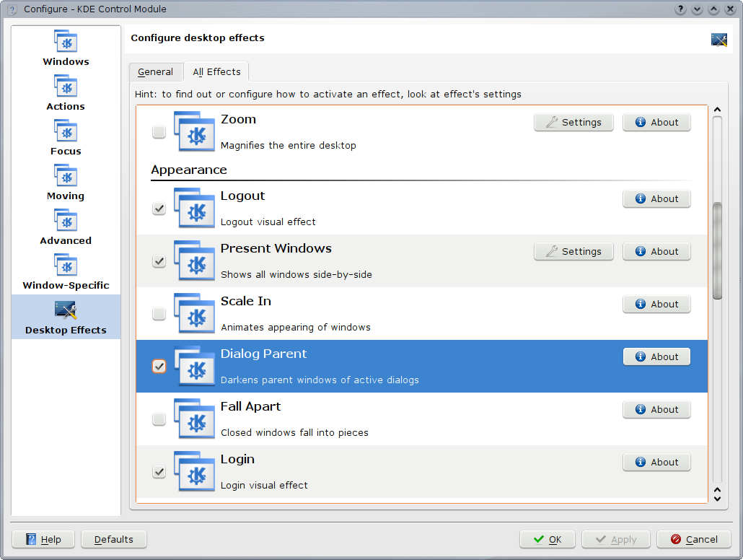The height and width of the screenshot is (560, 743).
Task: Click the Fall Apart effect icon
Action: [x=194, y=419]
